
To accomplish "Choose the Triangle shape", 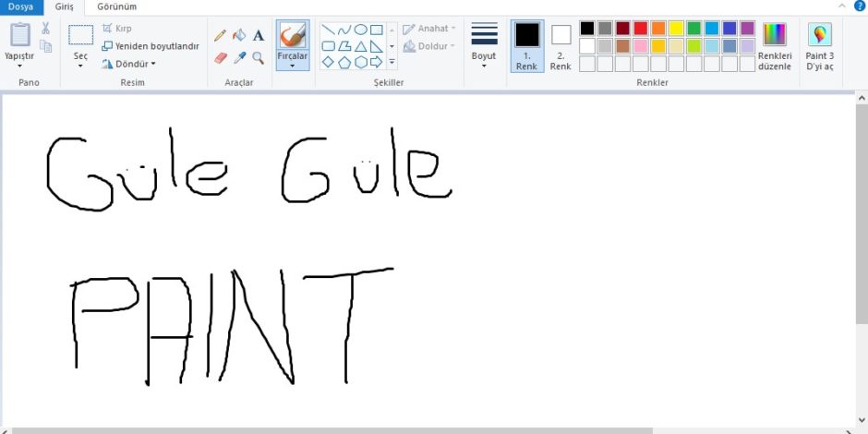I will pos(360,46).
